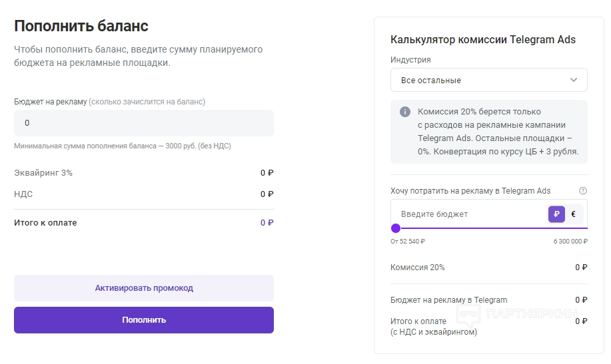Image resolution: width=611 pixels, height=364 pixels.
Task: Click the Итого к оплате label on the left
Action: [45, 223]
